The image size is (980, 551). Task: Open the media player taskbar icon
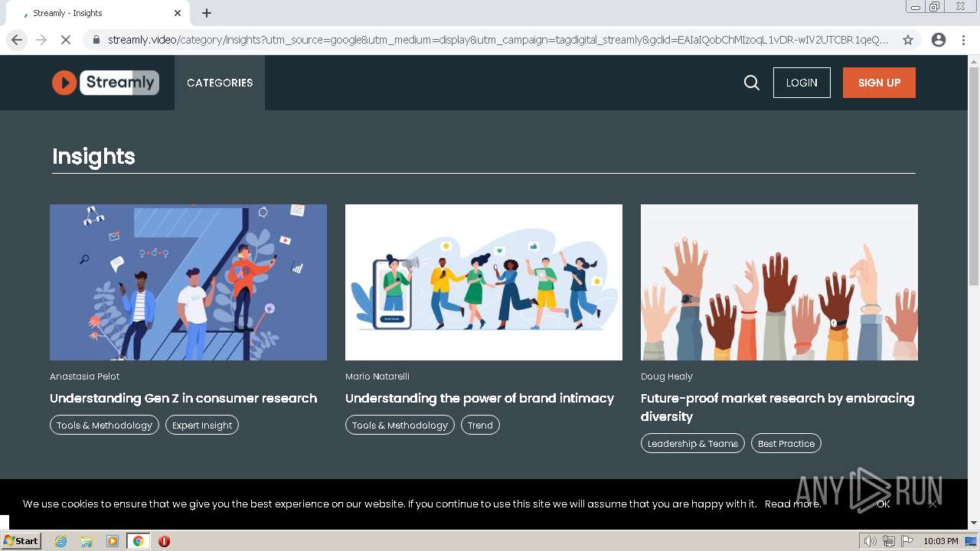[113, 541]
